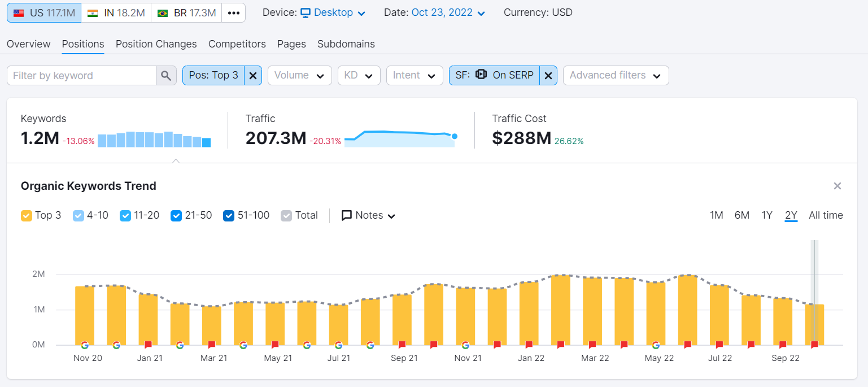Open the Advanced filters dropdown
Image resolution: width=868 pixels, height=387 pixels.
coord(616,75)
